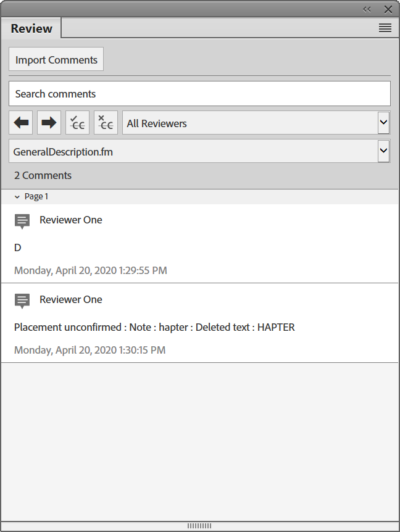Go to the next comment arrow

[x=49, y=123]
